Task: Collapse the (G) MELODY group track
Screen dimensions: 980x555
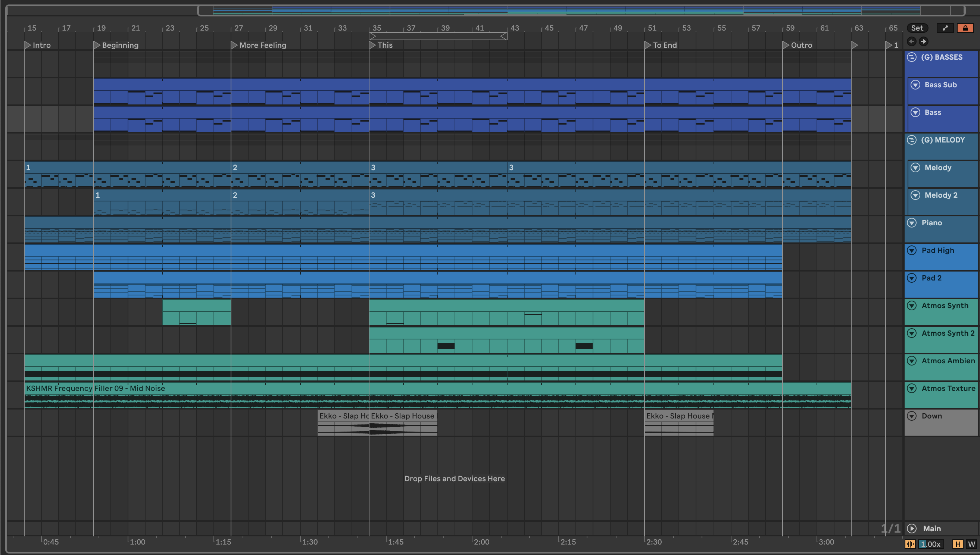Action: pyautogui.click(x=911, y=140)
